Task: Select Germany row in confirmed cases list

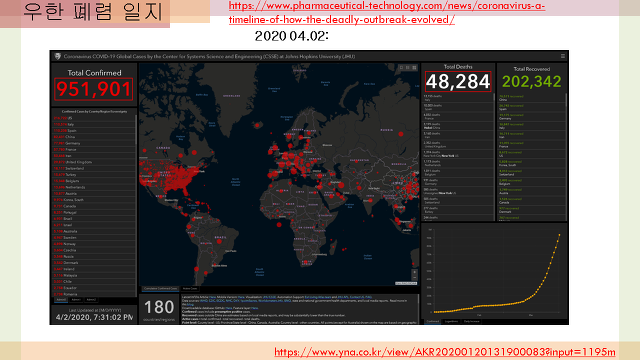Action: coord(94,143)
